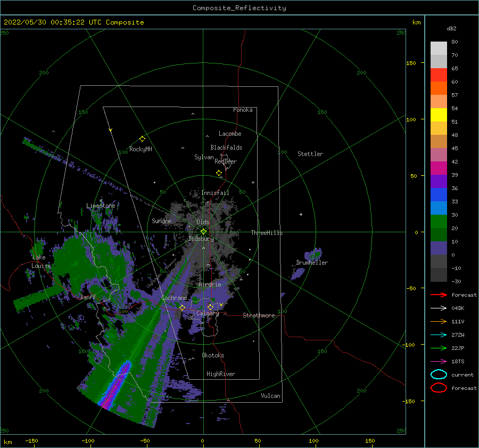The height and width of the screenshot is (448, 479).
Task: Click the Banff town label
Action: [x=88, y=297]
